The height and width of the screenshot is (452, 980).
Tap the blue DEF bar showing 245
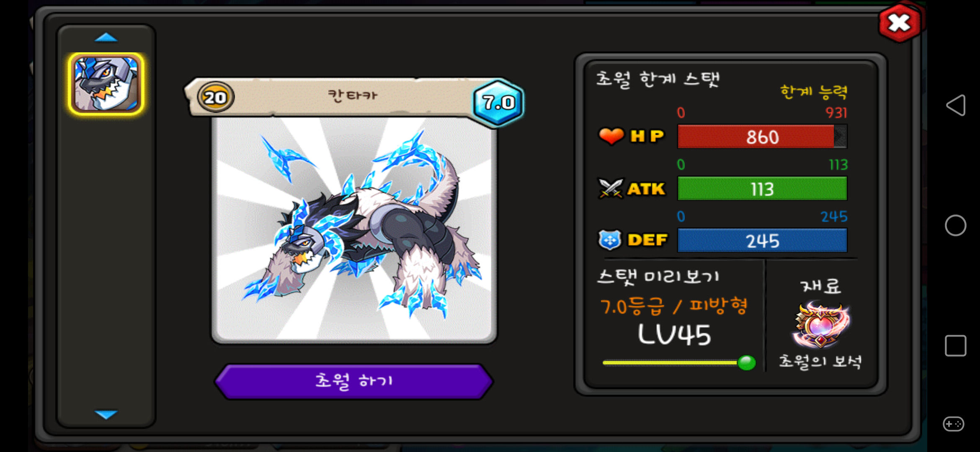(762, 241)
